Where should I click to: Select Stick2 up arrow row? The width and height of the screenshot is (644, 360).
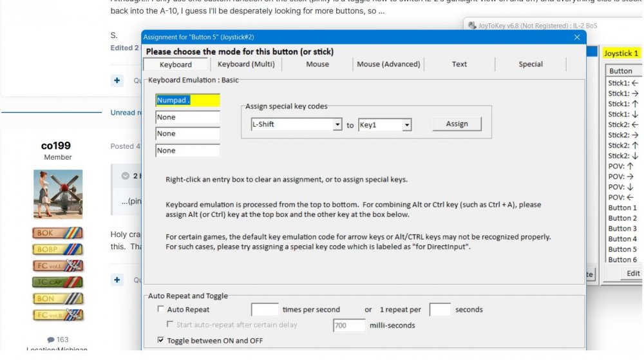pos(623,146)
